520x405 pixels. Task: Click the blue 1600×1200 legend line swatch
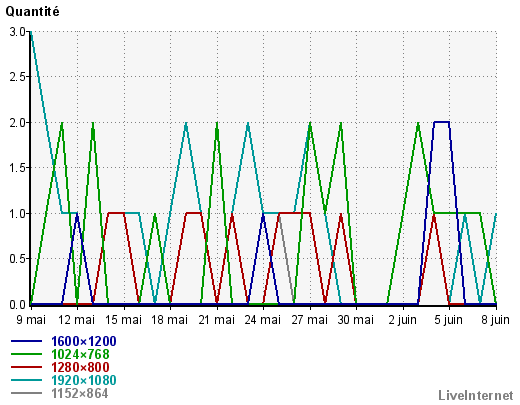(26, 341)
